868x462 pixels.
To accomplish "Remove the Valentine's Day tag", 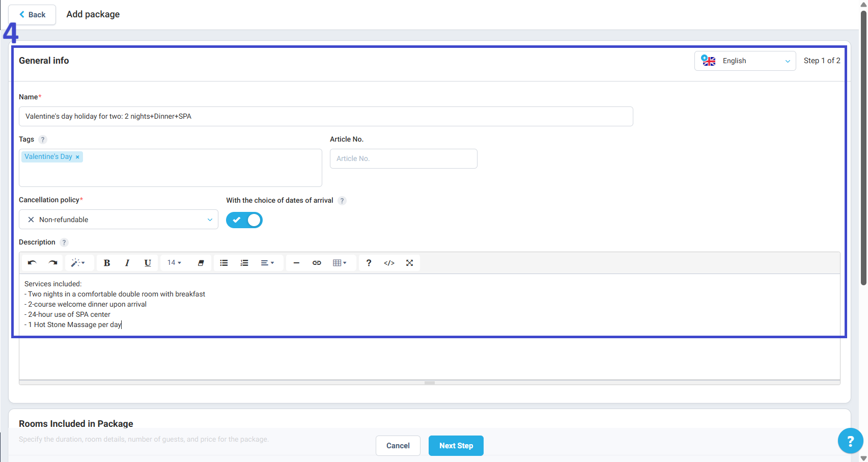I will coord(77,157).
